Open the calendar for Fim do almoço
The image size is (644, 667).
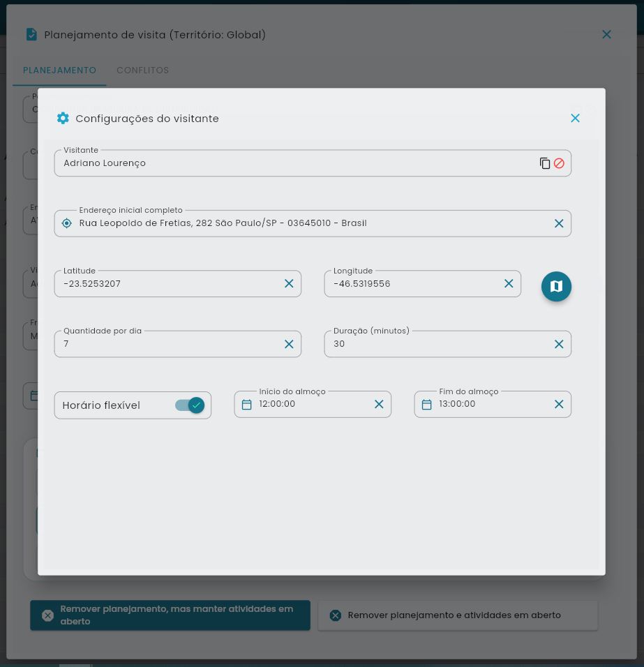427,404
